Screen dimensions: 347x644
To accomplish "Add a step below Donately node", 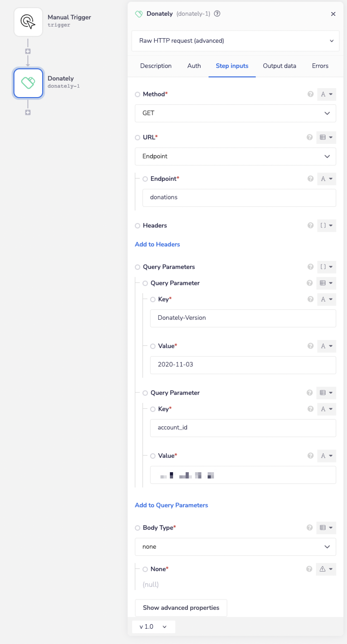I will coord(28,112).
